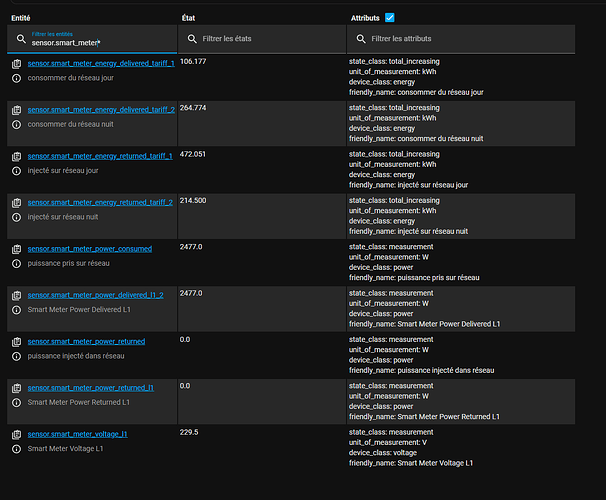Show info for puissance injecté dans réseau
The width and height of the screenshot is (606, 500).
coord(16,356)
